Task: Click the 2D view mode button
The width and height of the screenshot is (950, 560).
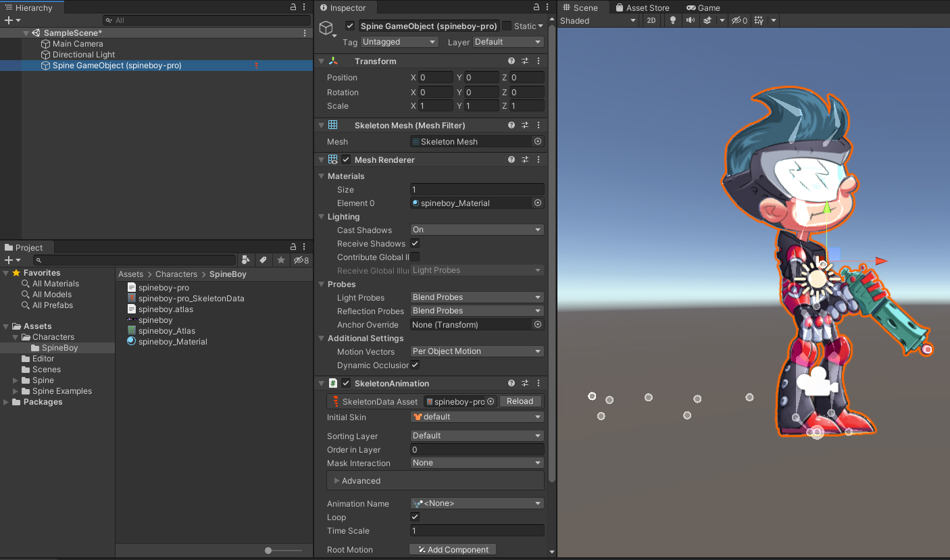Action: point(651,20)
